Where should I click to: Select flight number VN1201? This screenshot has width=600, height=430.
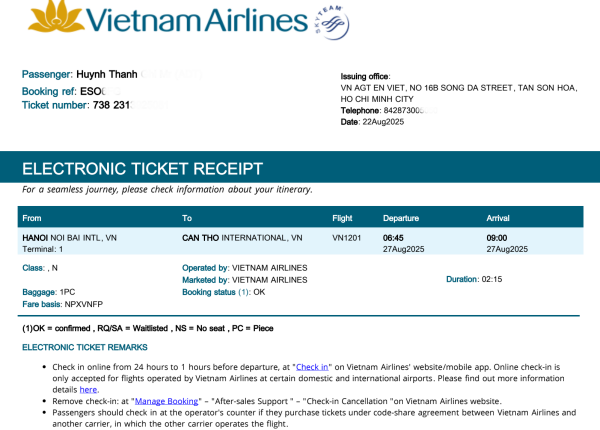pyautogui.click(x=345, y=238)
